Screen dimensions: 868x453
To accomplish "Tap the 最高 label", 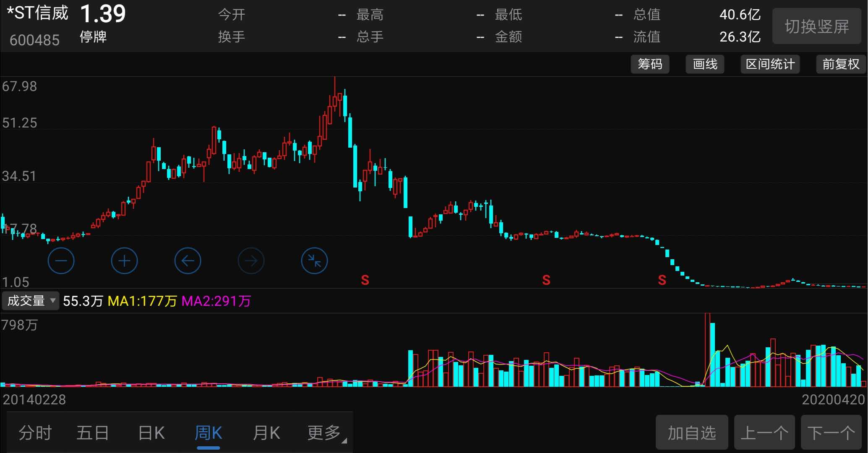I will [370, 15].
